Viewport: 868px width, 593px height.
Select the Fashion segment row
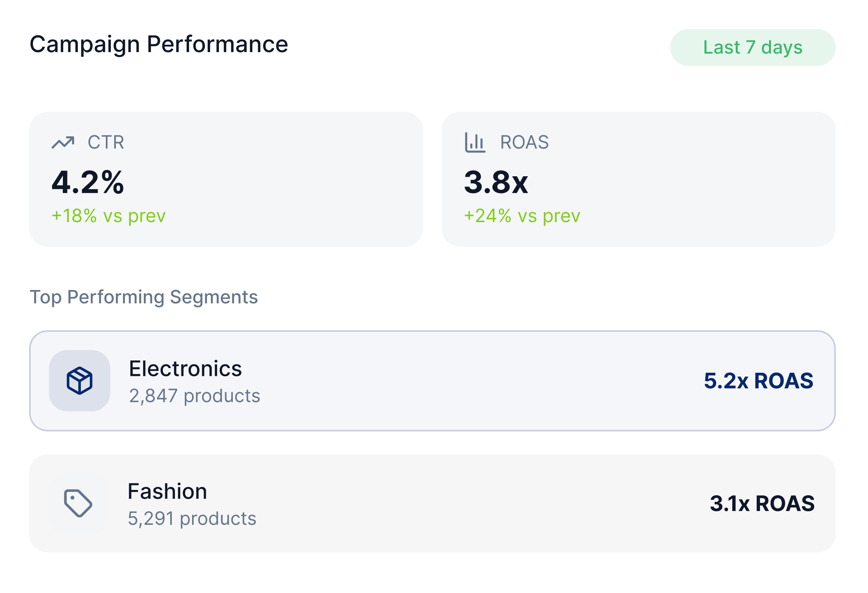pos(432,503)
